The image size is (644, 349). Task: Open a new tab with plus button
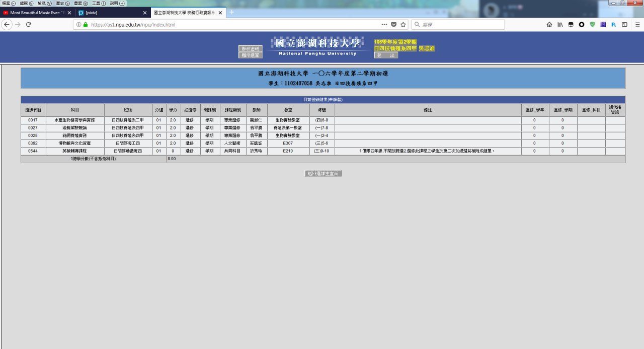(232, 12)
